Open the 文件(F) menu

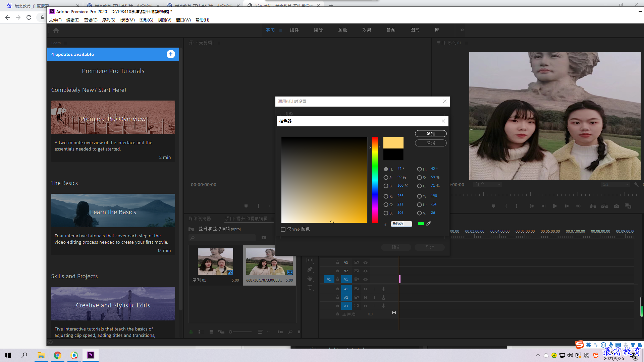[x=55, y=20]
